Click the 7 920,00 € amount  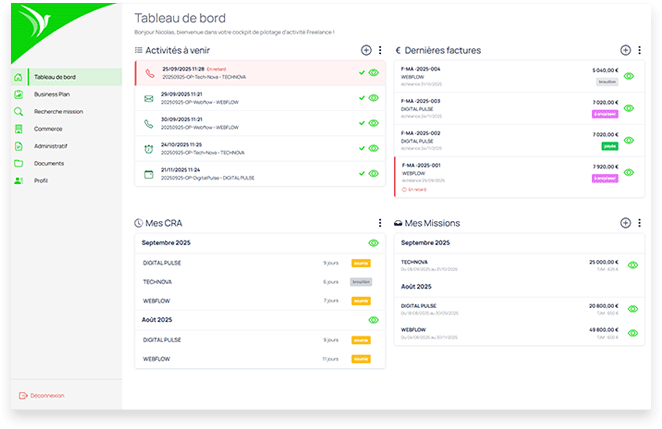point(605,166)
